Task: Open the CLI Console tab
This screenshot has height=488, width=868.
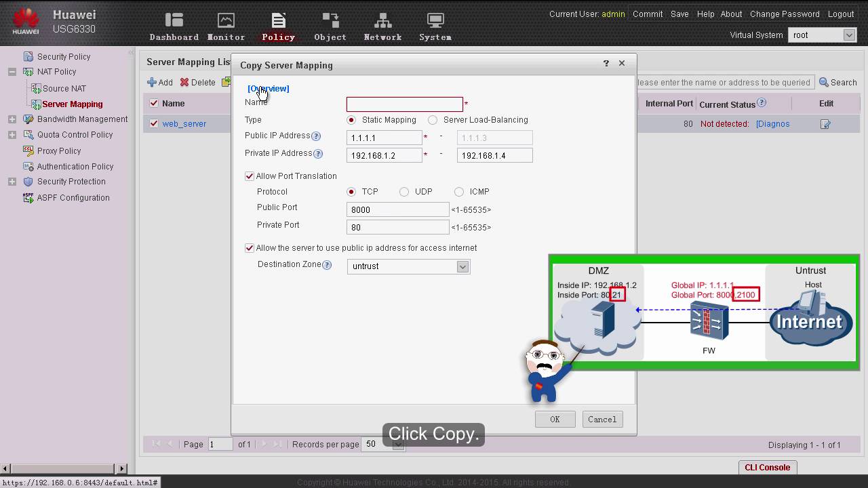Action: [x=767, y=468]
